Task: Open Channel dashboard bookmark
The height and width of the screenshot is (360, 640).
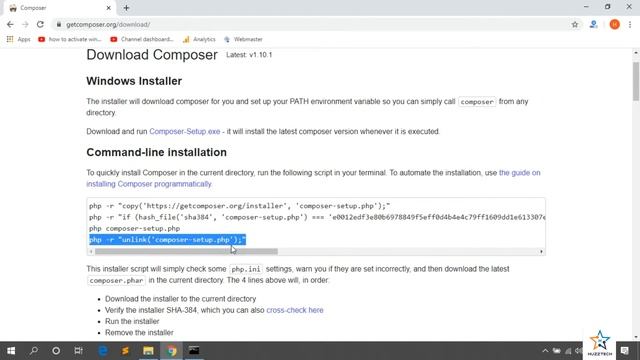Action: click(142, 39)
